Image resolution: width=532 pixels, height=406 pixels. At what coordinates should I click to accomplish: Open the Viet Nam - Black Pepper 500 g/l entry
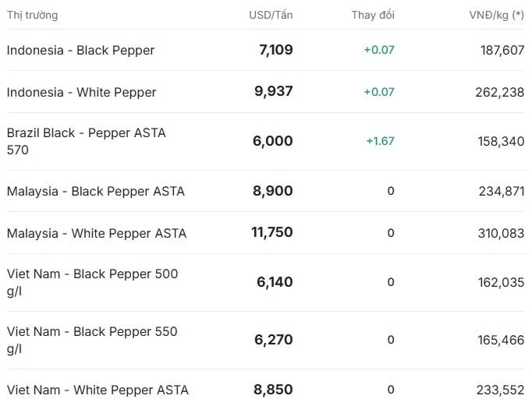(x=92, y=282)
